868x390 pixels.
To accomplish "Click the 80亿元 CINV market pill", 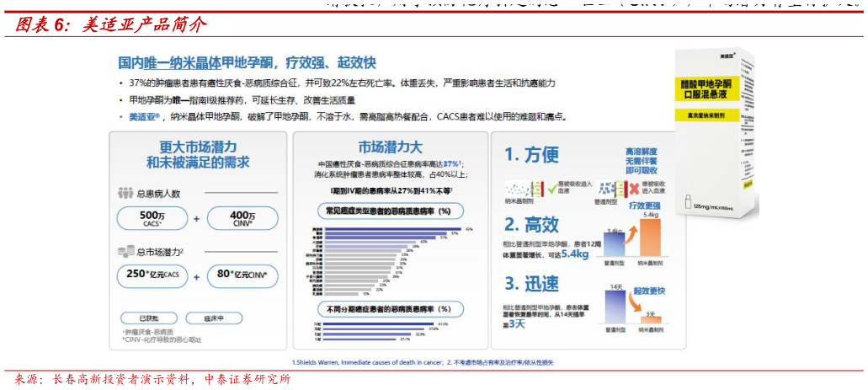I will tap(242, 275).
